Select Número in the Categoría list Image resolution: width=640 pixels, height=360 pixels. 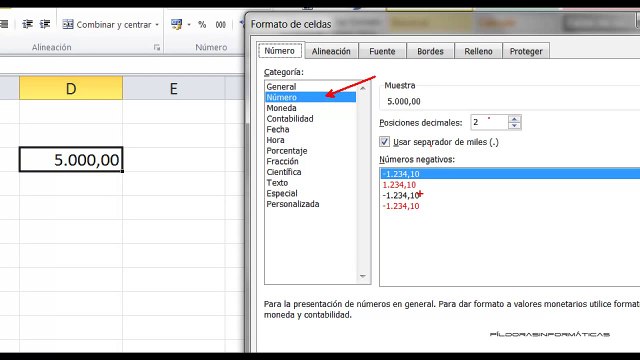click(x=310, y=97)
